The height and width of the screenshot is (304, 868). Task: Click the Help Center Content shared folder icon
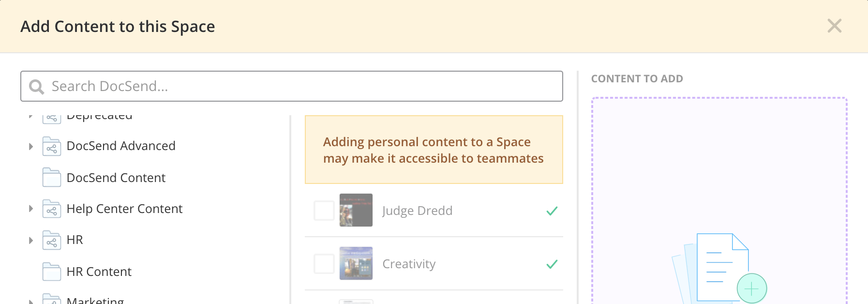pos(52,209)
